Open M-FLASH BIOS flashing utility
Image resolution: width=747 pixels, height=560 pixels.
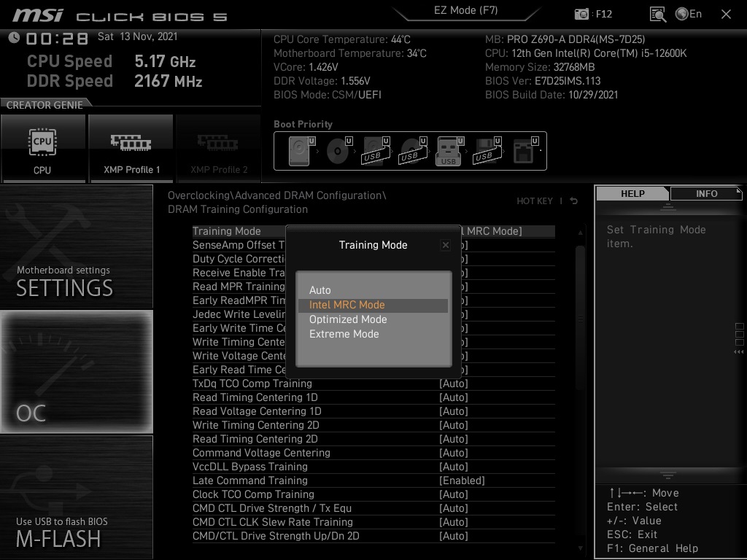coord(76,497)
